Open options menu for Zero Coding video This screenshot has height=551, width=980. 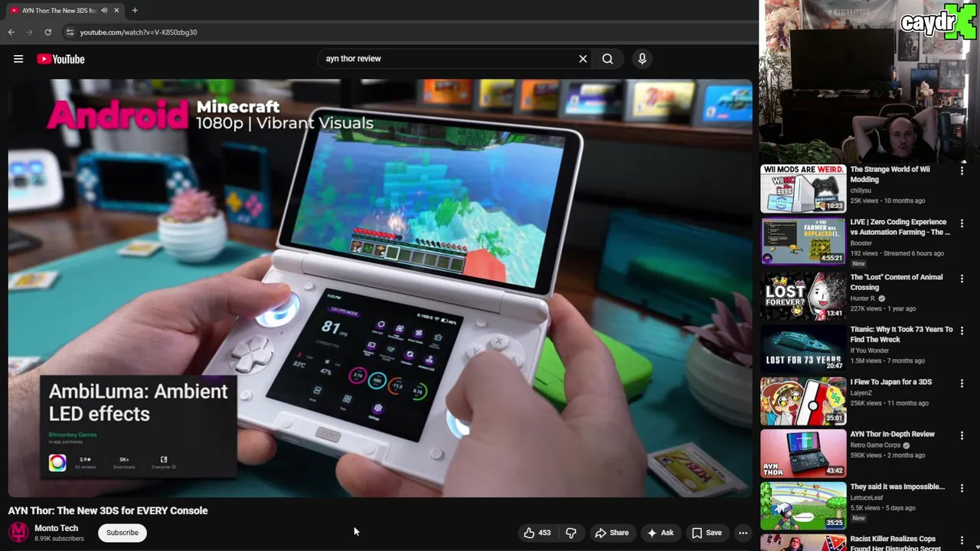tap(962, 223)
